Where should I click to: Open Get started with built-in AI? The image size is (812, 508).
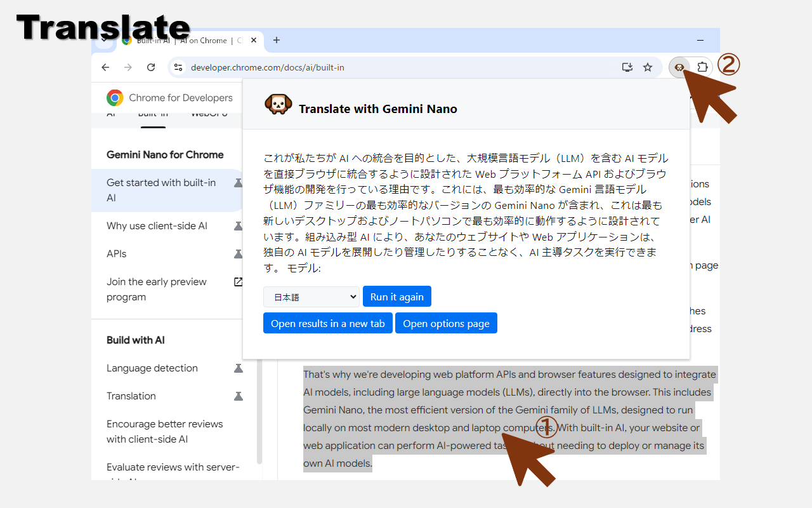(x=161, y=190)
